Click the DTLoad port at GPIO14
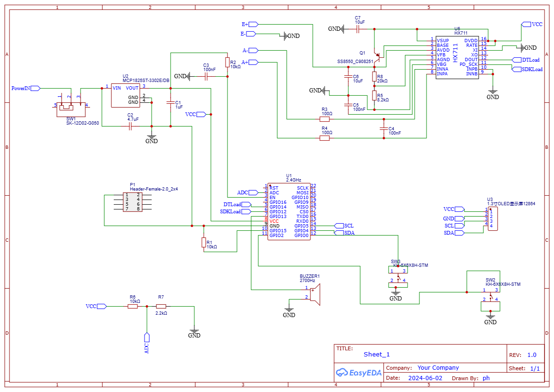This screenshot has width=554, height=392. click(x=237, y=205)
